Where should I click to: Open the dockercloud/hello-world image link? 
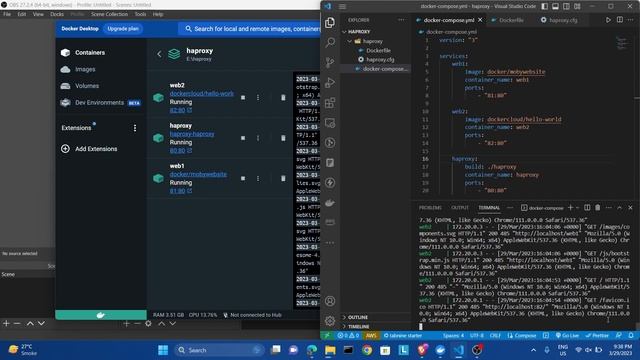tap(202, 93)
